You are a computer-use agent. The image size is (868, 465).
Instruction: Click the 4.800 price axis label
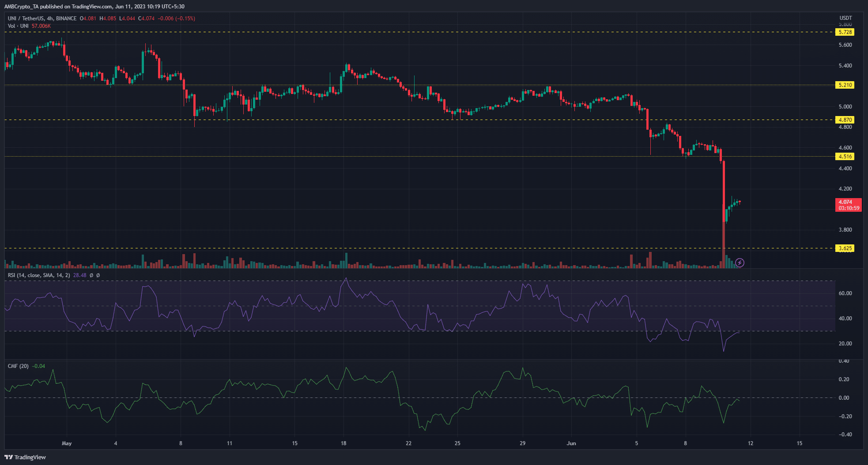tap(845, 127)
